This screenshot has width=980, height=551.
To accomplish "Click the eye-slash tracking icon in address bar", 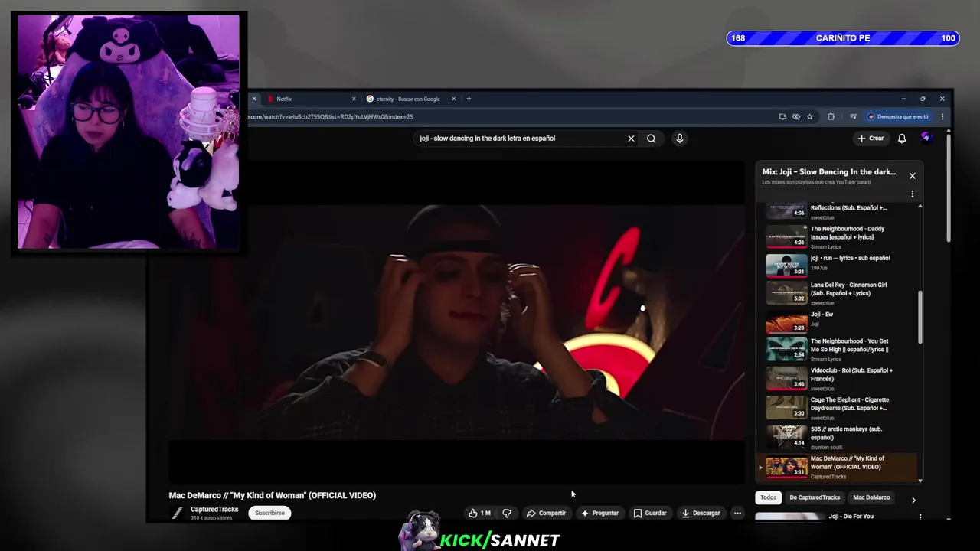I will click(796, 117).
